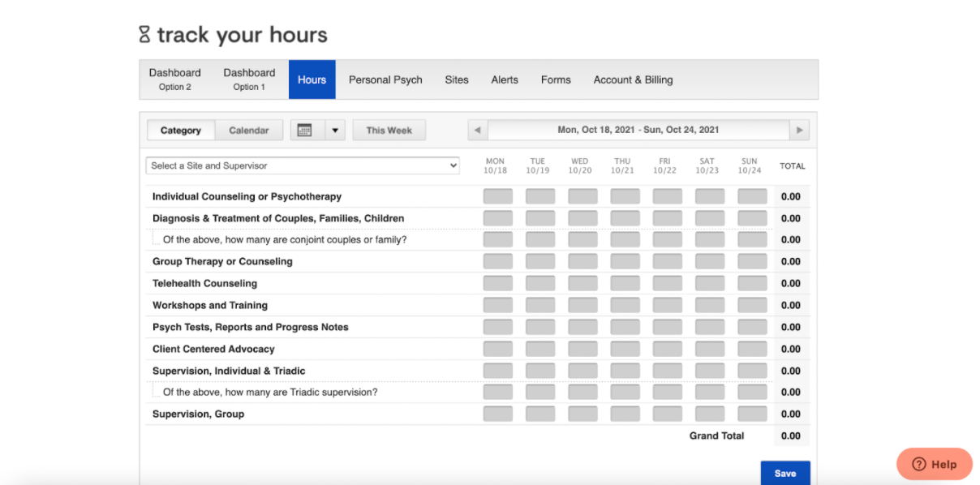The width and height of the screenshot is (980, 485).
Task: Click the MON 10/18 column header
Action: 495,165
